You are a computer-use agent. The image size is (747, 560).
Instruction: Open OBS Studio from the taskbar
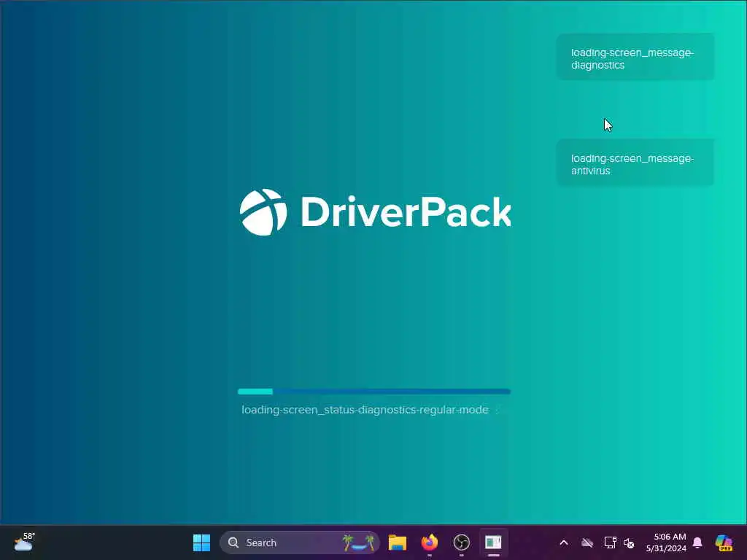click(461, 542)
